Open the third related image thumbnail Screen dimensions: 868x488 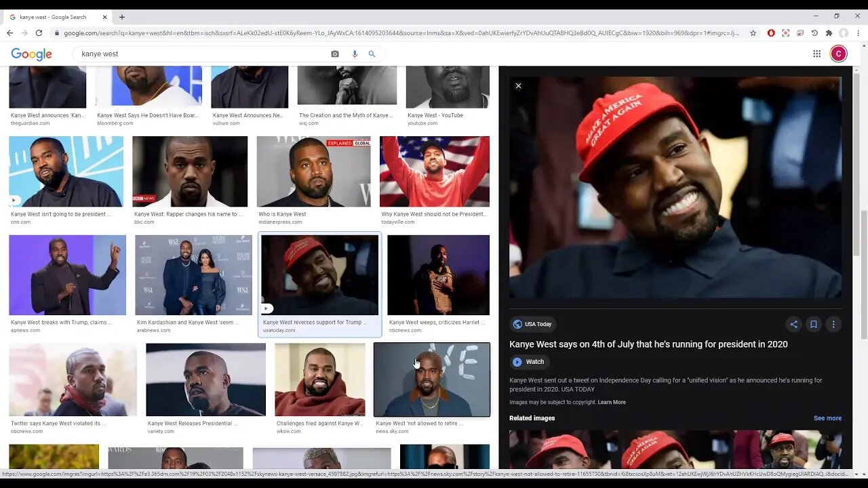[x=788, y=449]
